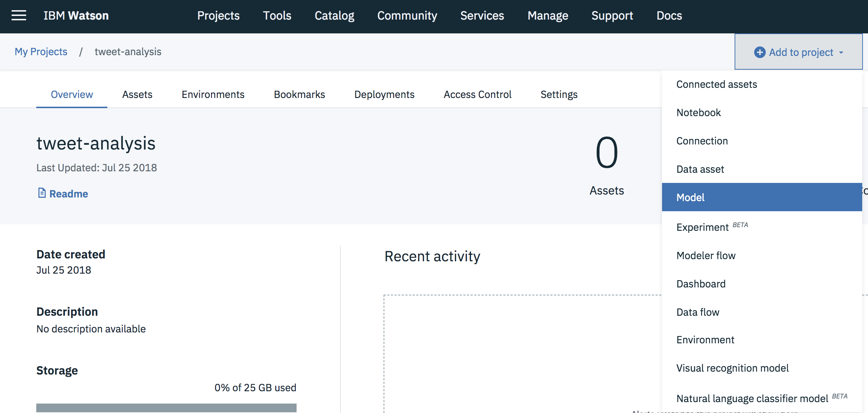Click the storage usage progress bar
Screen dimensions: 868x413
click(x=166, y=408)
